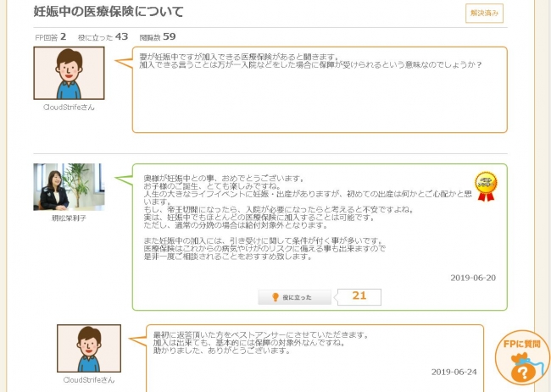Click reply line 最初に返答頂いた方をベストアンサーに

[x=261, y=334]
